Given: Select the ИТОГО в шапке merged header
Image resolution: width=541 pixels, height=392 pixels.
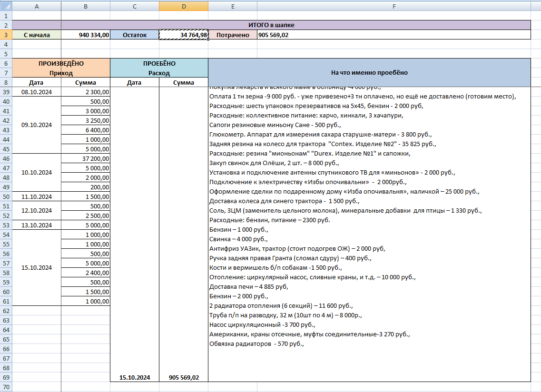Looking at the screenshot, I should 295,25.
